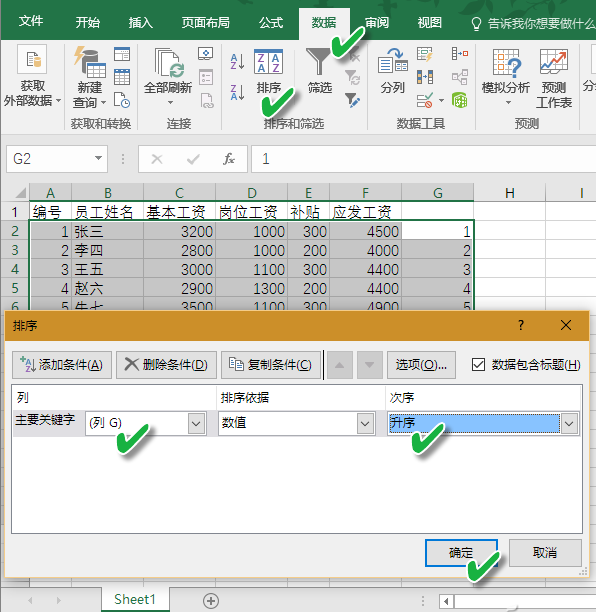Viewport: 596px width, 612px height.
Task: Click the Consolidate icon
Action: coord(460,53)
